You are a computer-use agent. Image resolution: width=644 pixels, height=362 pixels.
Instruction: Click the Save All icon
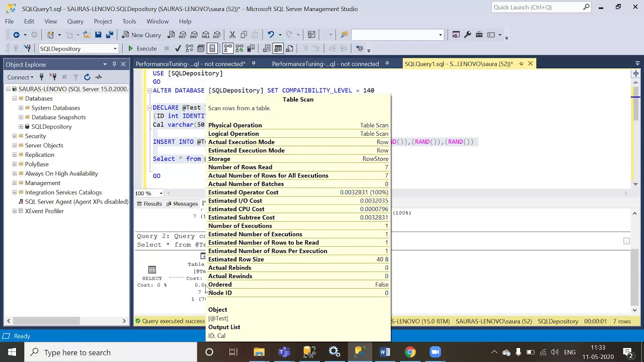click(110, 35)
